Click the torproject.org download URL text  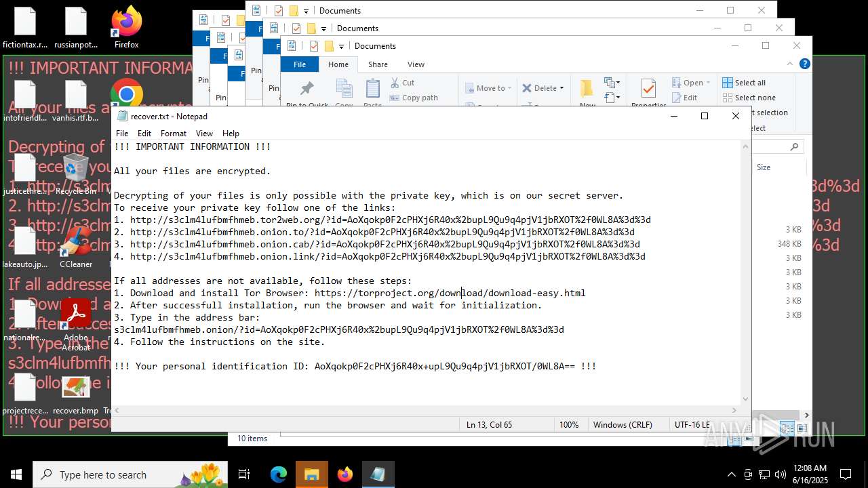pos(450,293)
